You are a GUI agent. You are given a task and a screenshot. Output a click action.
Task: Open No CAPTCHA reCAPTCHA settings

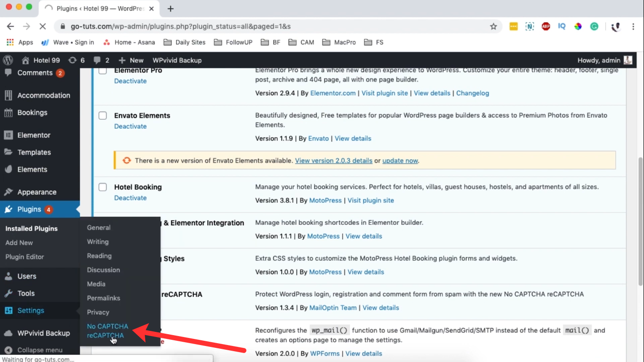pos(107,331)
